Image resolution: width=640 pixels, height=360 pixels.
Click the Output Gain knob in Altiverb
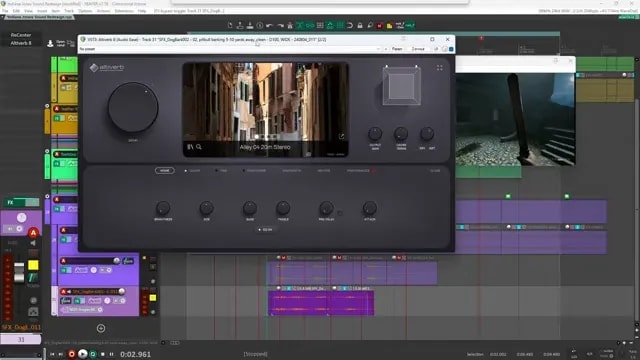[x=375, y=134]
